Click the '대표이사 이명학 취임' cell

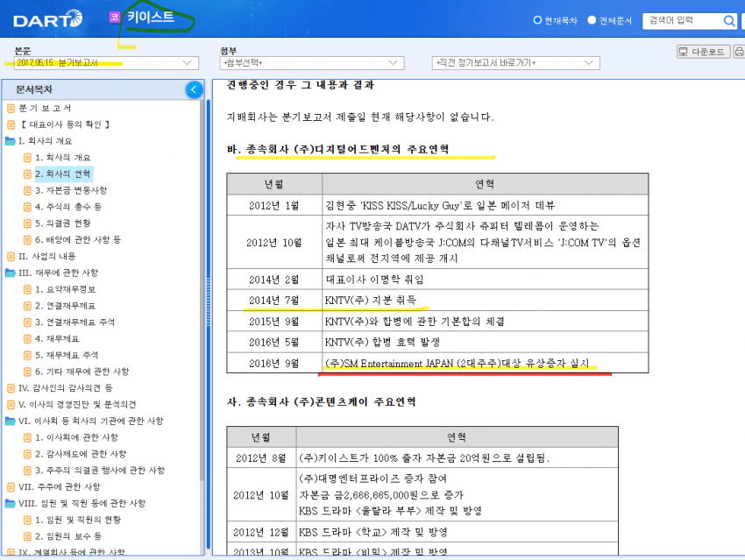pyautogui.click(x=485, y=280)
